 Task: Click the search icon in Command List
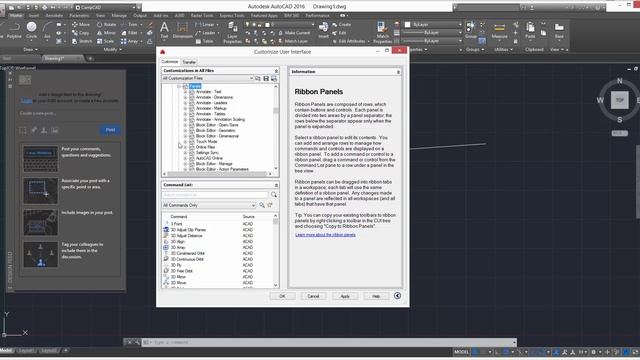pyautogui.click(x=274, y=195)
